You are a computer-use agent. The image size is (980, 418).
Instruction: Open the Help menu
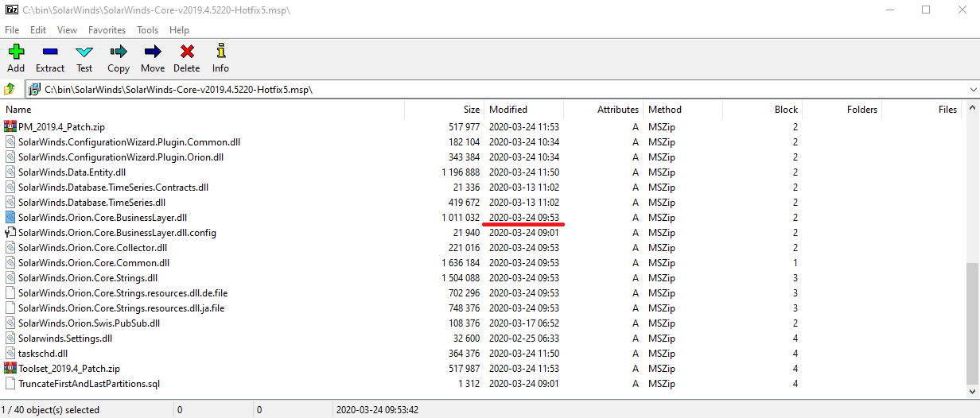180,30
